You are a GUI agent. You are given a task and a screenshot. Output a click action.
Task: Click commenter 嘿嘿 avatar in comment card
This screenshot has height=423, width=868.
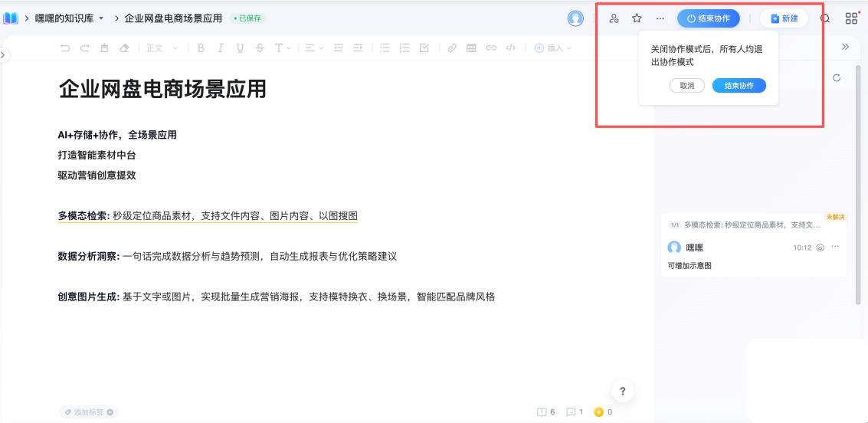click(674, 248)
